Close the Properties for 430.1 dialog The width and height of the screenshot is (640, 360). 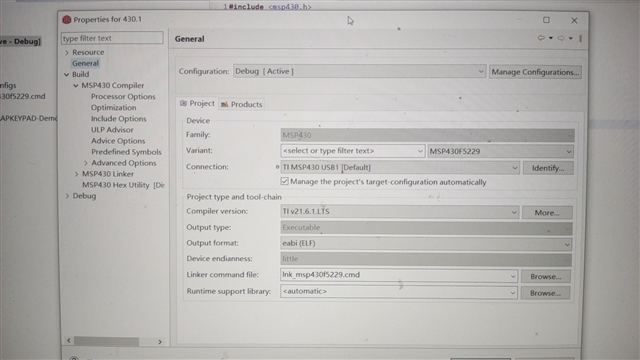[x=574, y=20]
